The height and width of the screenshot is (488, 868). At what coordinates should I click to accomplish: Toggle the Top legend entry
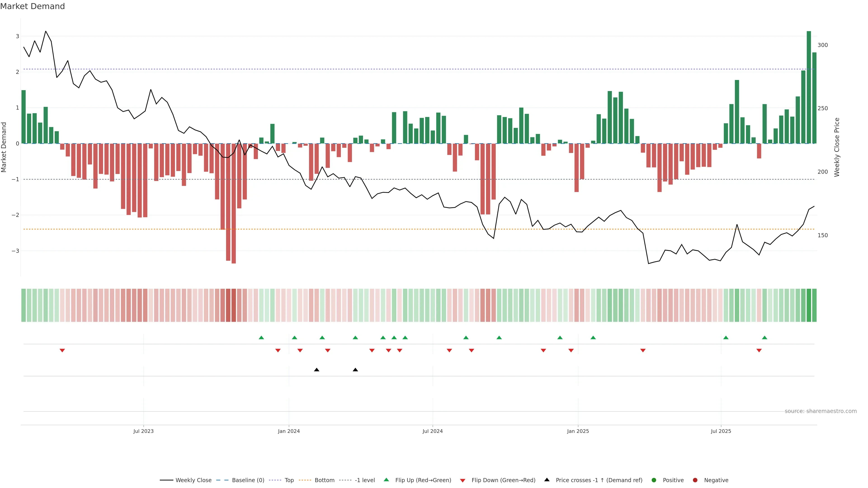pos(289,480)
